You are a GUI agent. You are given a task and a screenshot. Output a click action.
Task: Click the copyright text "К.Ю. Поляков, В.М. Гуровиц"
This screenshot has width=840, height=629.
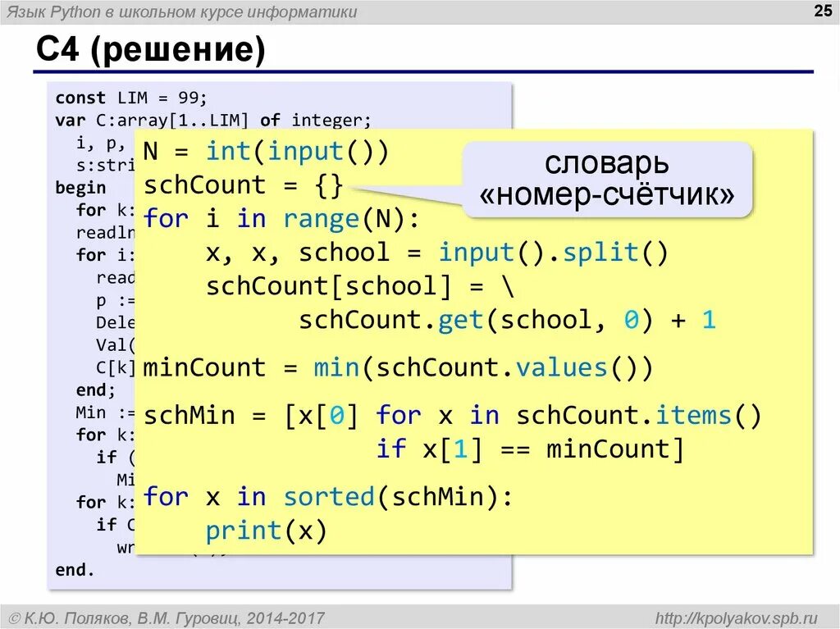coord(132,618)
